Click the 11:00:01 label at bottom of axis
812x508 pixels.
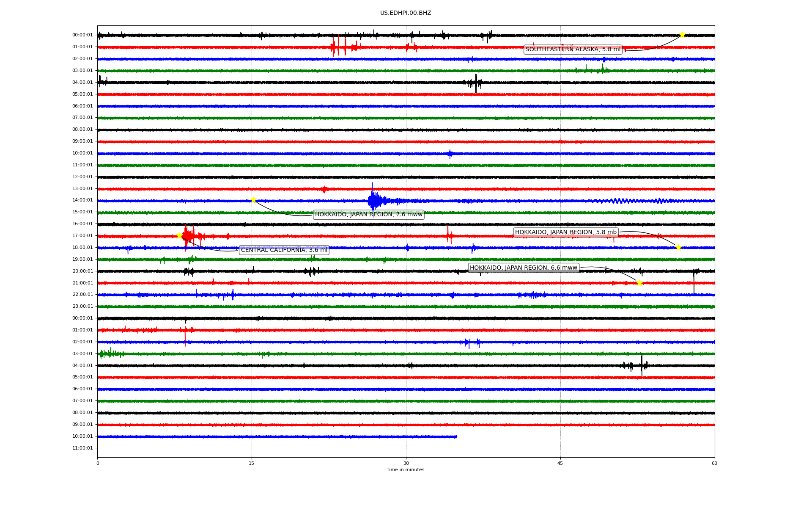82,448
